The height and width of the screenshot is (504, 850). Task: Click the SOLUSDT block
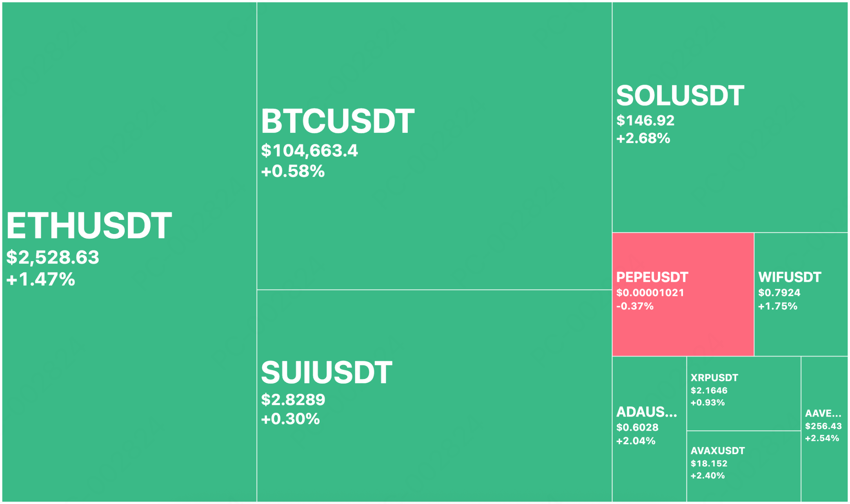point(730,117)
